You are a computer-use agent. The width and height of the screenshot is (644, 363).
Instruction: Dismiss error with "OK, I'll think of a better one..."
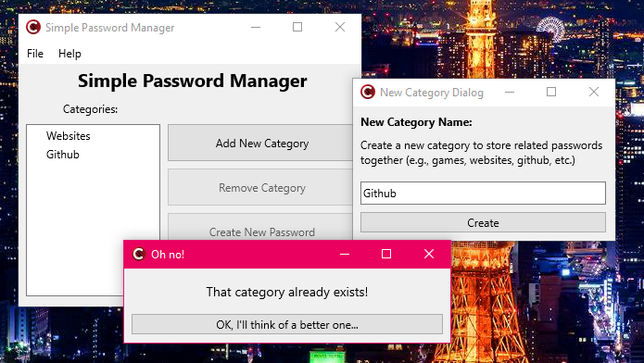tap(287, 324)
